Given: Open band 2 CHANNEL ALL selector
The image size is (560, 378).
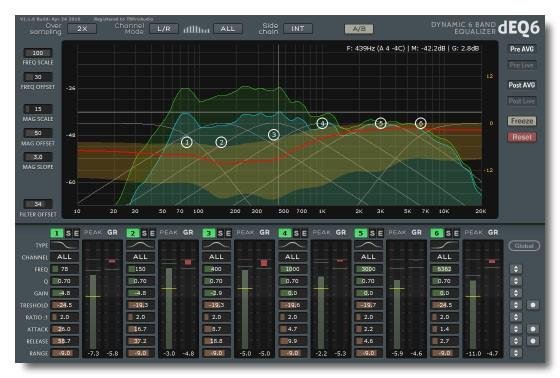Looking at the screenshot, I should tap(140, 257).
